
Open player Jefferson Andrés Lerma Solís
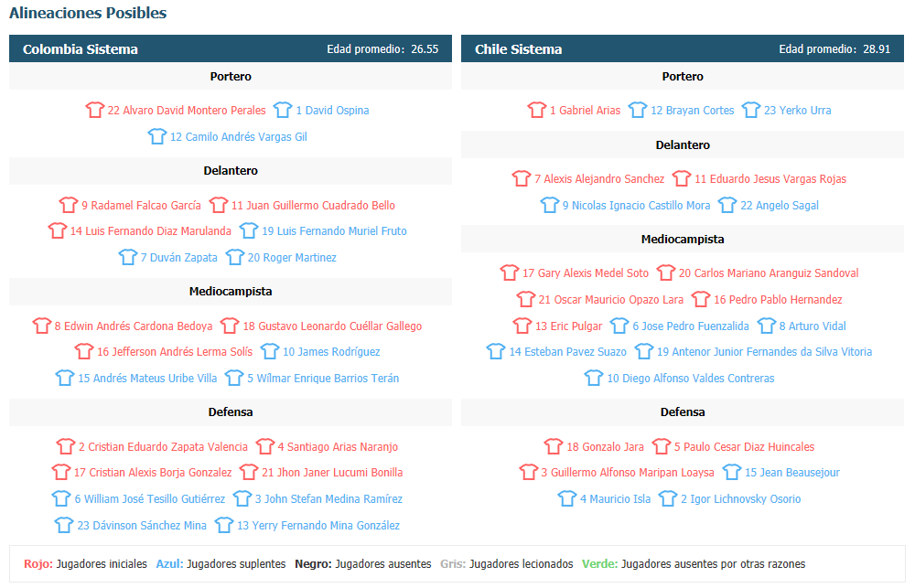(175, 352)
